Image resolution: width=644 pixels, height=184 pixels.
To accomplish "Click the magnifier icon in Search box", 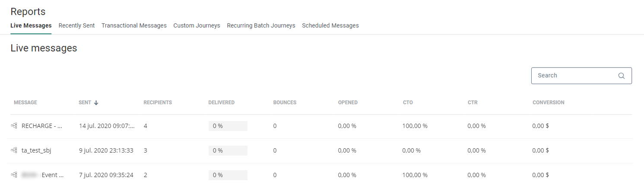I will point(621,76).
